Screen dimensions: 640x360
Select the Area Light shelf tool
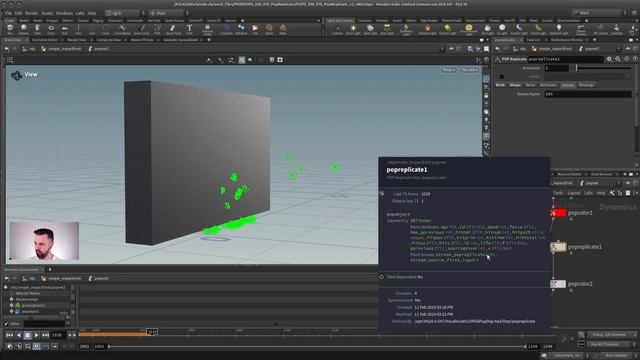click(387, 29)
